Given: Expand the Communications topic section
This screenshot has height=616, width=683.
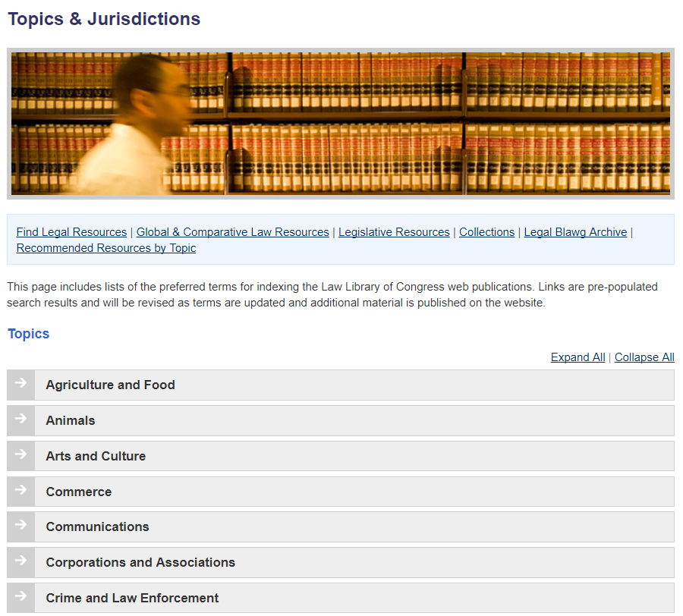Looking at the screenshot, I should point(341,527).
